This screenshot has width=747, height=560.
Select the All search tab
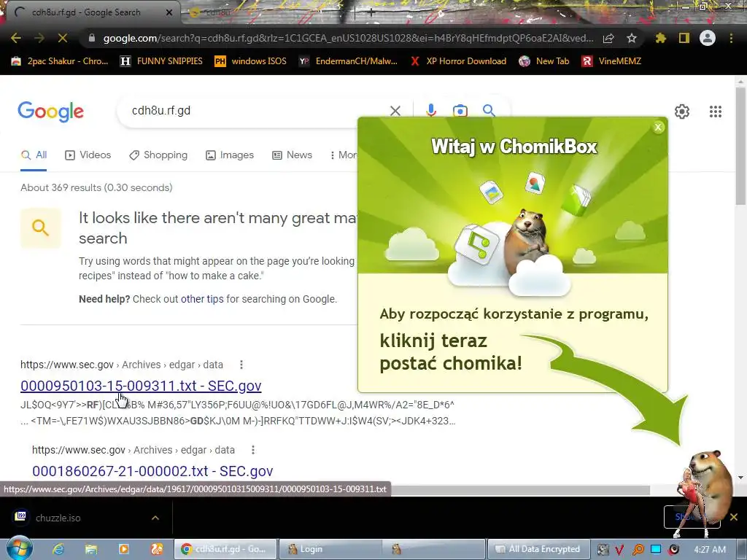click(34, 155)
